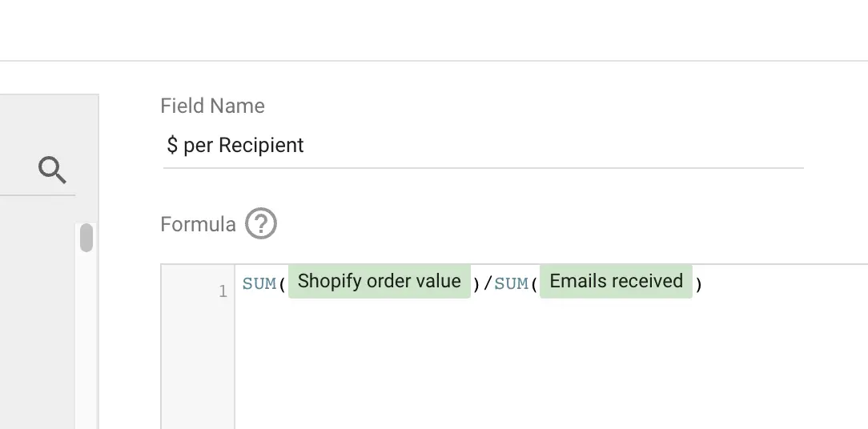Place cursor after the final closing parenthesis

(x=703, y=284)
